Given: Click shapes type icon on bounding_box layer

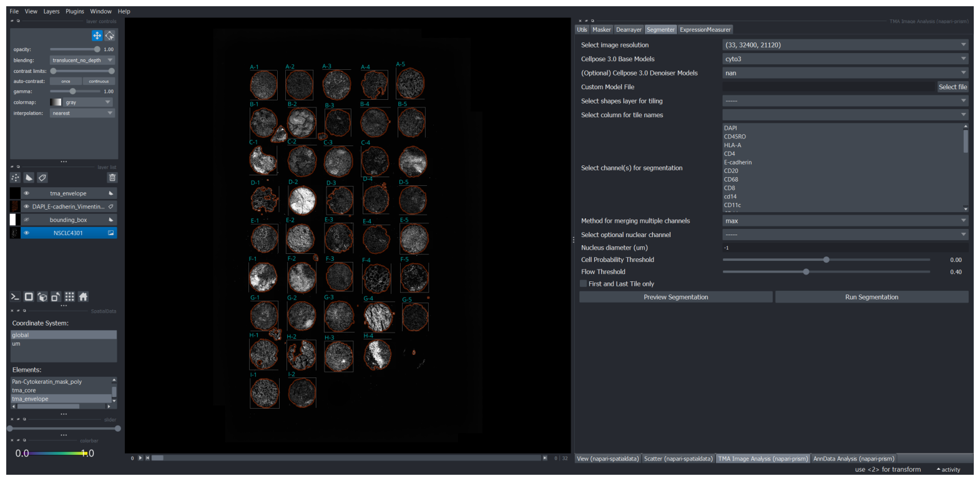Looking at the screenshot, I should [111, 220].
